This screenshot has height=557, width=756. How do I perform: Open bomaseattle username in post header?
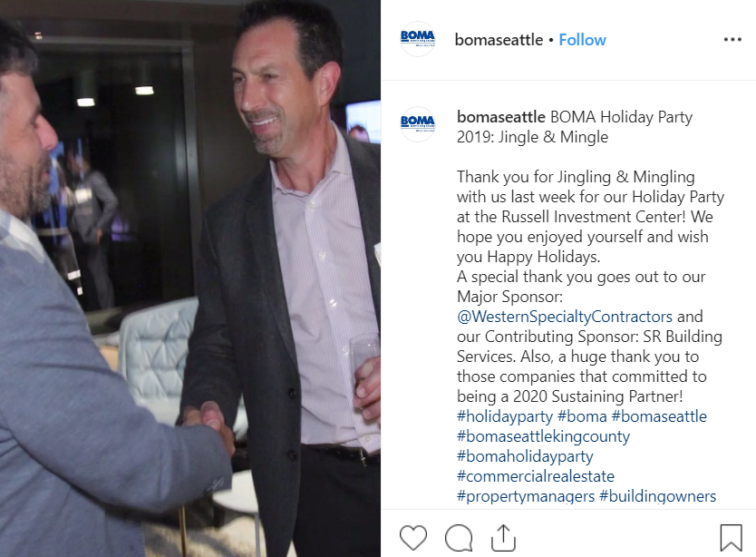(x=499, y=40)
